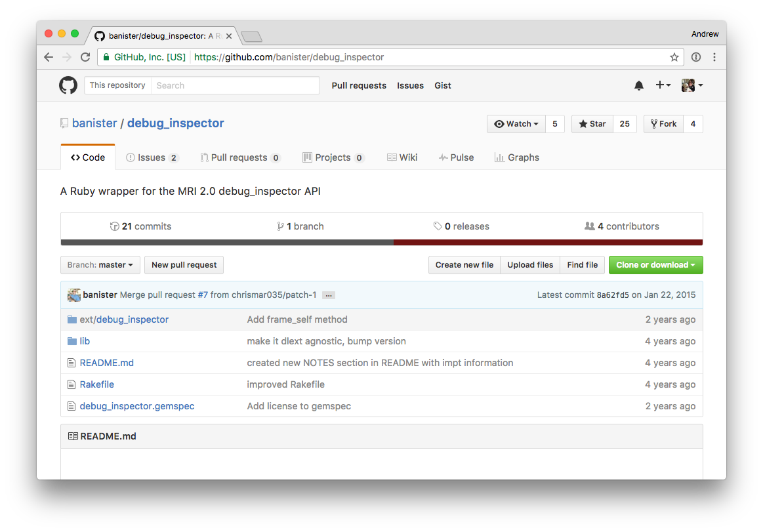Open the Pulse tab
Image resolution: width=763 pixels, height=532 pixels.
457,157
